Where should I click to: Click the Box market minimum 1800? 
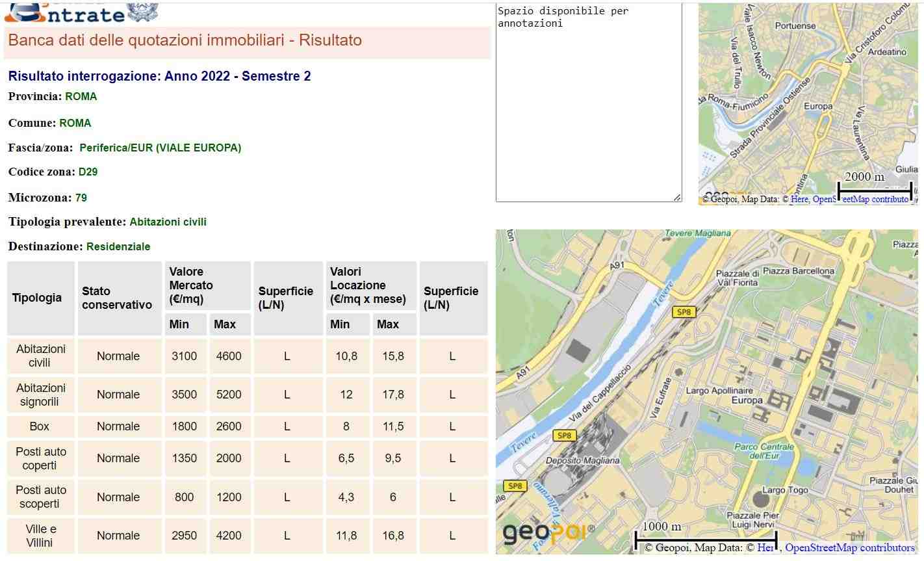[x=185, y=426]
